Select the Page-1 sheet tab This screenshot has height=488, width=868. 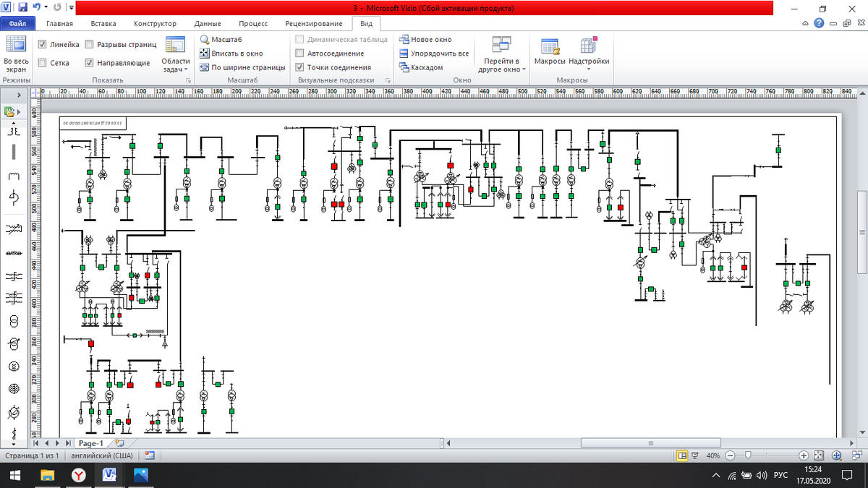coord(92,443)
